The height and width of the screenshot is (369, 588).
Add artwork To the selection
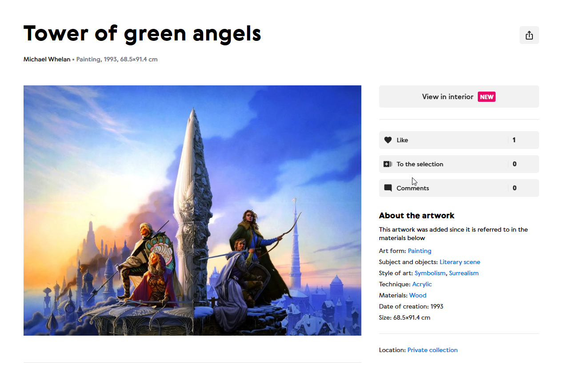tap(459, 164)
